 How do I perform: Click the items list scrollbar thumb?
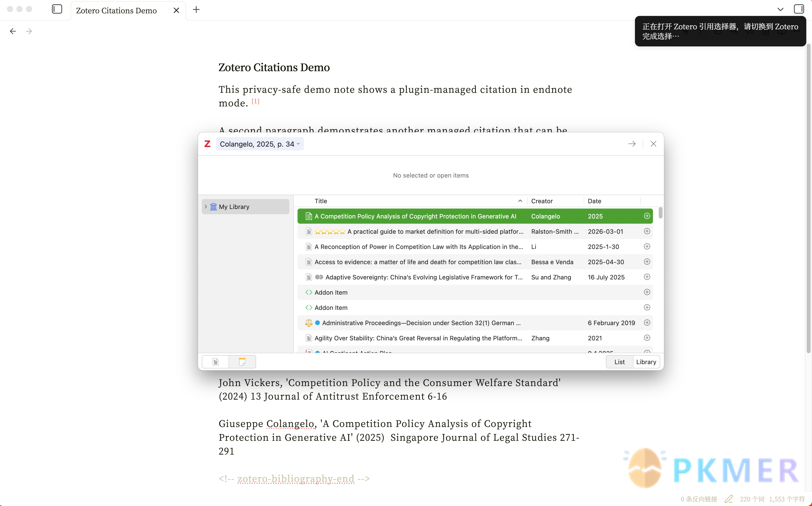click(660, 213)
